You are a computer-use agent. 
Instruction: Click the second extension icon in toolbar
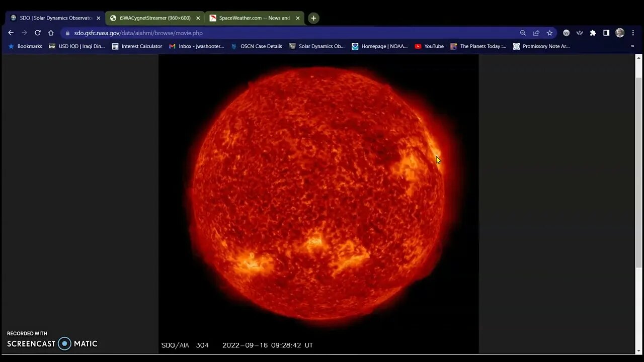coord(580,33)
